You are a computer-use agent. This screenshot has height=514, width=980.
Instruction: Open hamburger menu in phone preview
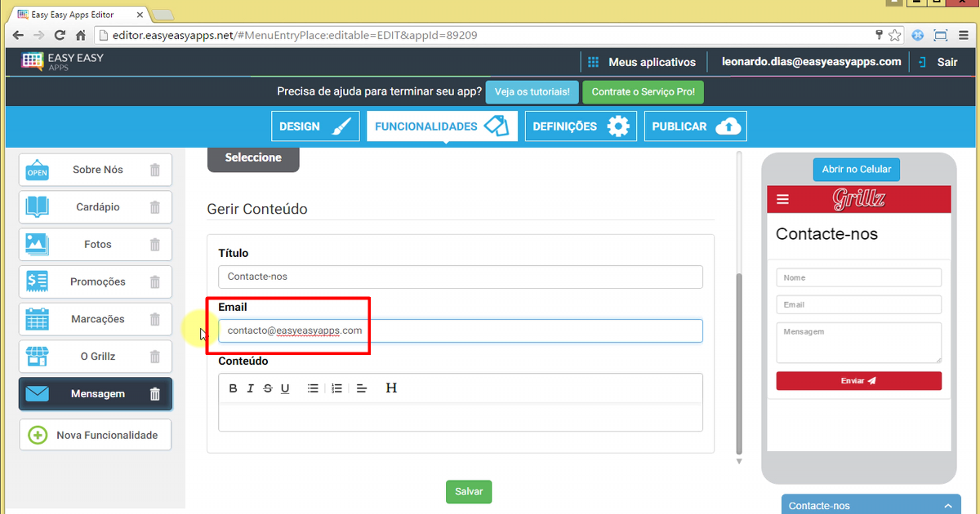pos(783,199)
